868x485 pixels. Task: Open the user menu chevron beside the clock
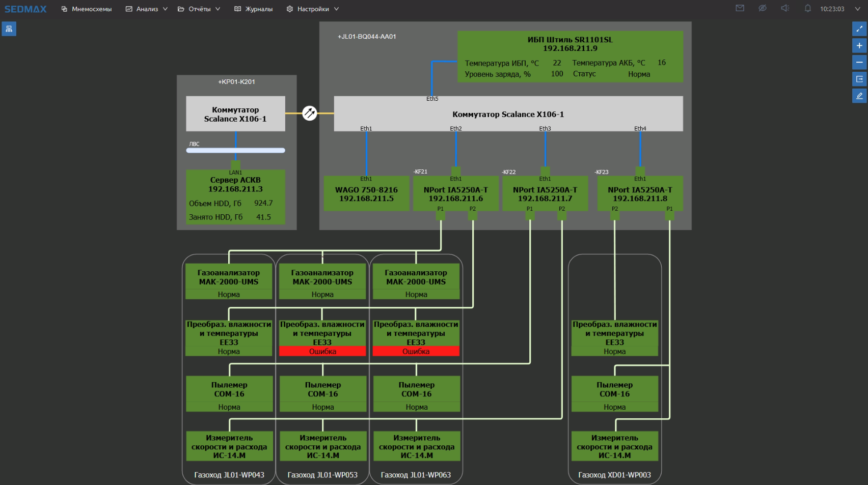[857, 9]
